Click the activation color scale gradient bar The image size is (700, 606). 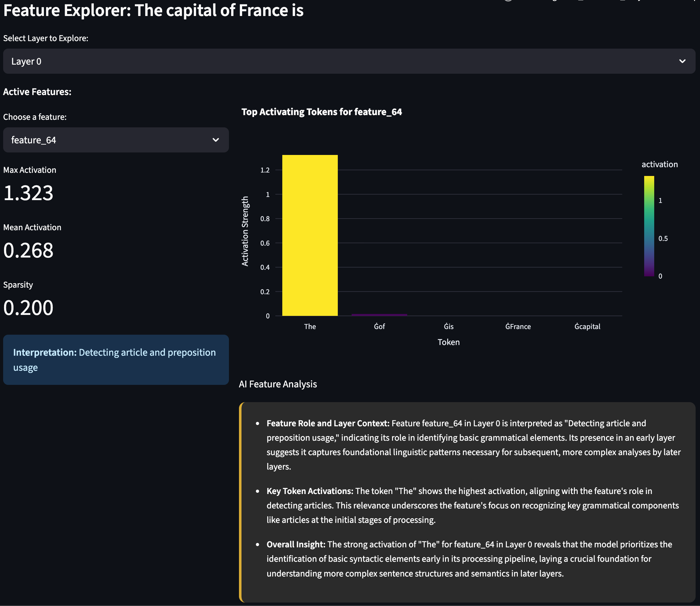click(x=649, y=226)
